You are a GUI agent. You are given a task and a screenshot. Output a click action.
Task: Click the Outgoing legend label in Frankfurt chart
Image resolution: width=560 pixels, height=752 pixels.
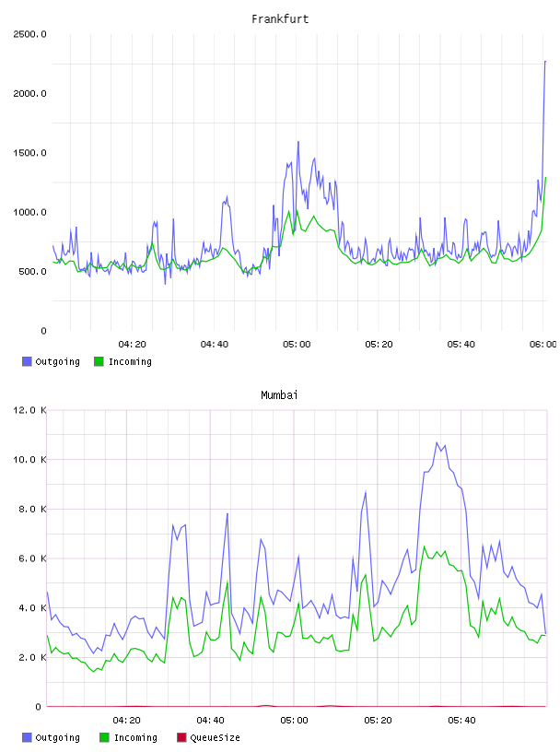click(57, 362)
